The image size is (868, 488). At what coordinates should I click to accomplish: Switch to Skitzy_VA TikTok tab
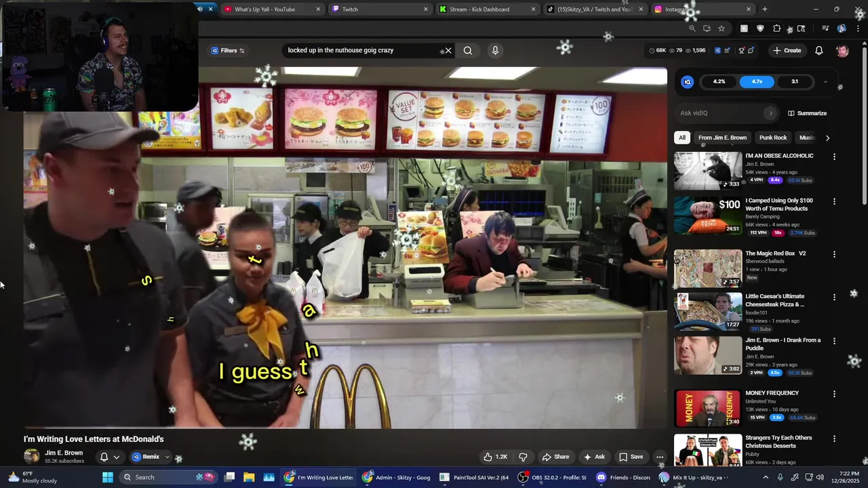point(593,9)
